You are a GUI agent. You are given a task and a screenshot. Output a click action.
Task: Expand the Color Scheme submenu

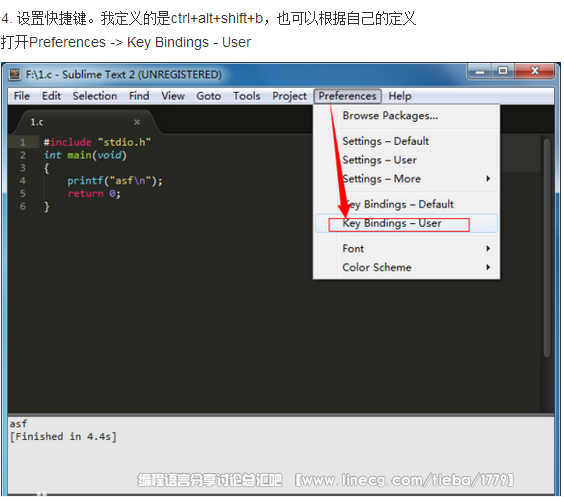click(x=406, y=267)
